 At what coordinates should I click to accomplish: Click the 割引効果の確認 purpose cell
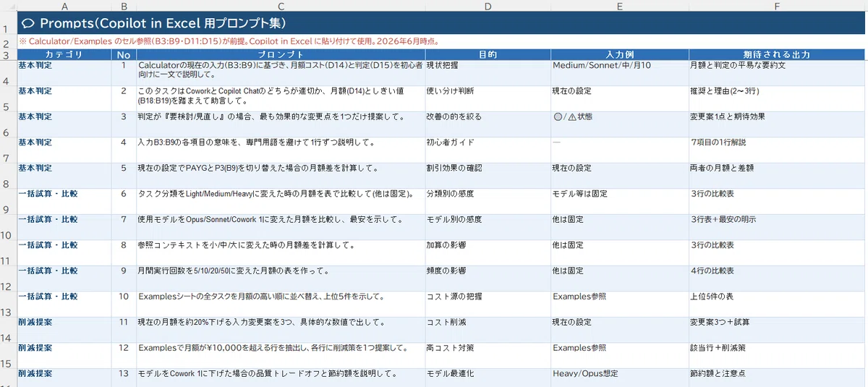pos(488,176)
